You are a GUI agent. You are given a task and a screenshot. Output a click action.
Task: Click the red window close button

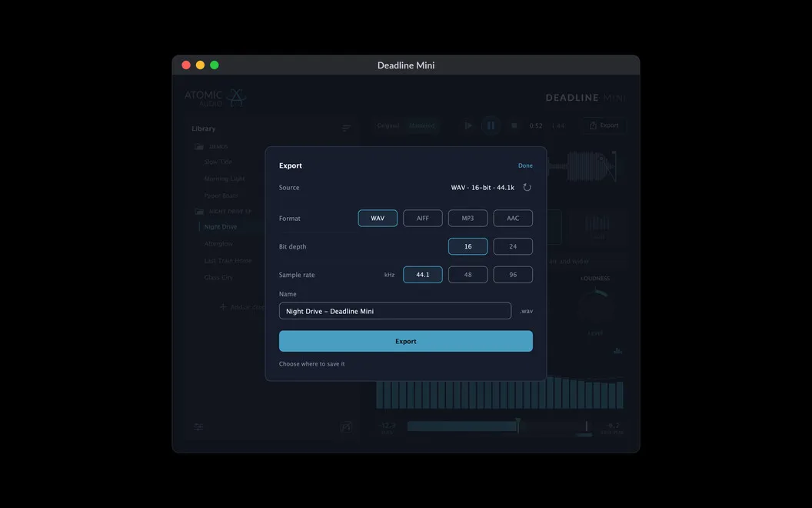tap(186, 65)
